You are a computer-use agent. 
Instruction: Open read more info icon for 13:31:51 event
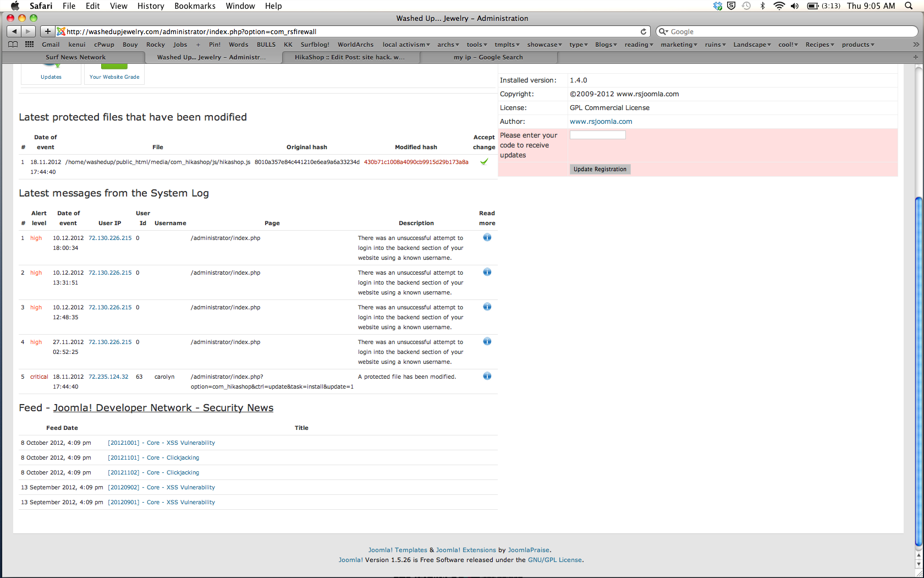pyautogui.click(x=487, y=272)
